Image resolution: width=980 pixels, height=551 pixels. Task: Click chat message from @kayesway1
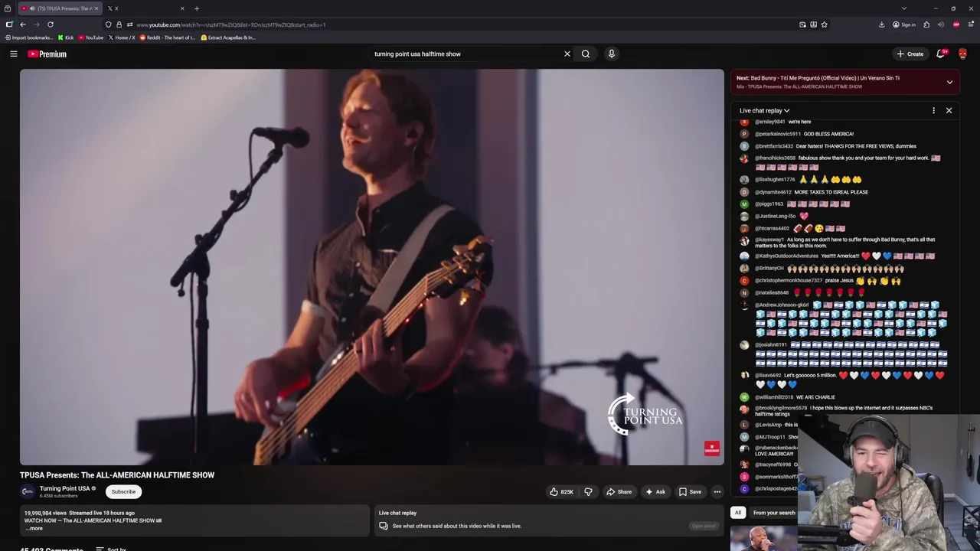click(845, 242)
